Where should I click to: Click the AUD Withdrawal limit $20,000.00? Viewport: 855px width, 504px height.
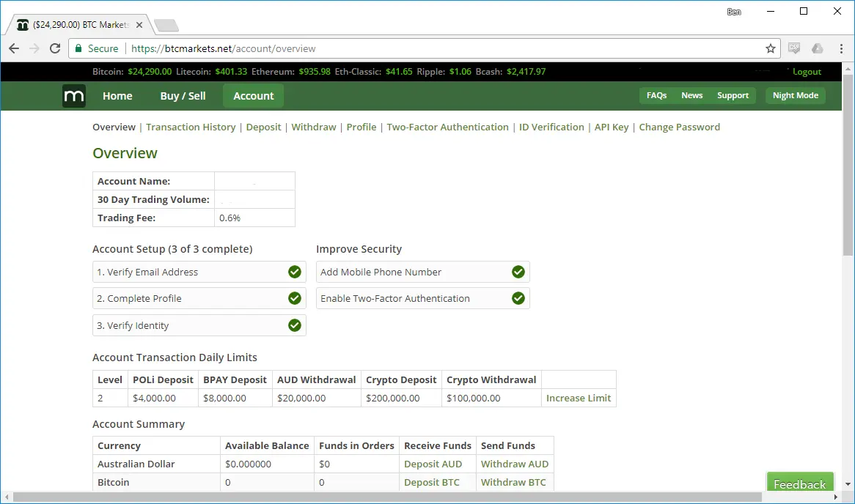(x=301, y=399)
